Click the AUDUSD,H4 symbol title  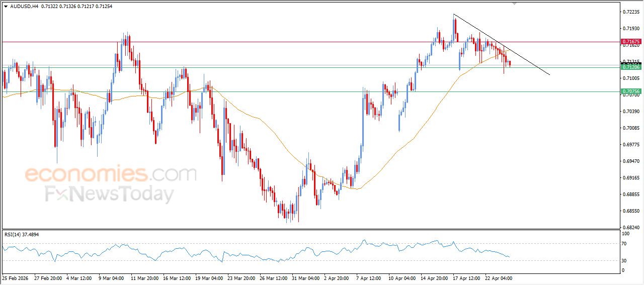(24, 6)
